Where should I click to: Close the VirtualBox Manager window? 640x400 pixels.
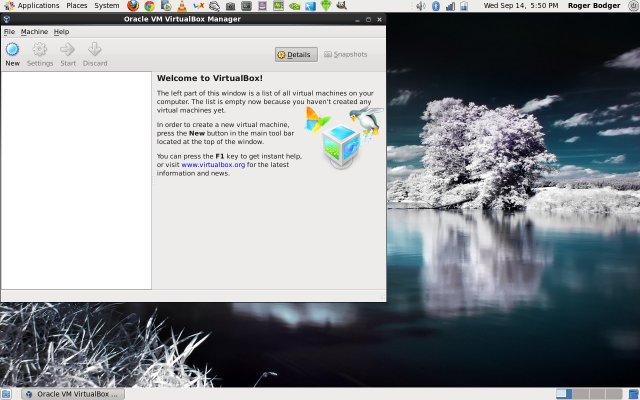click(379, 19)
